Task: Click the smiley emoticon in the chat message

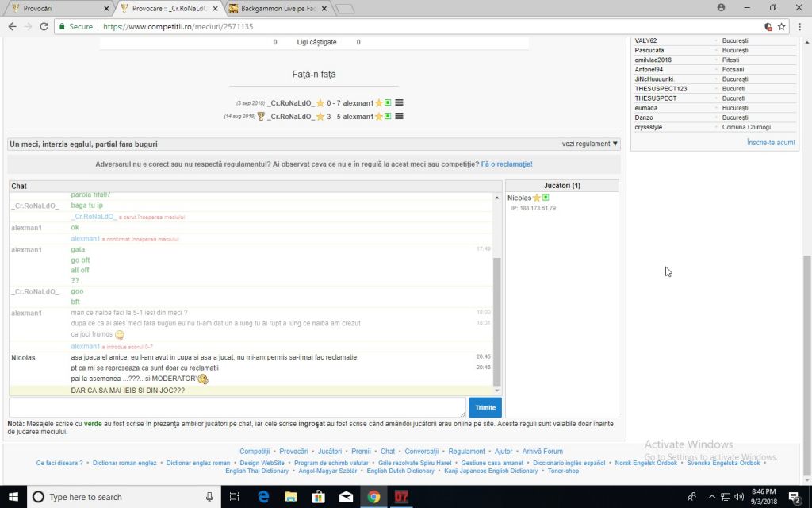Action: tap(119, 335)
